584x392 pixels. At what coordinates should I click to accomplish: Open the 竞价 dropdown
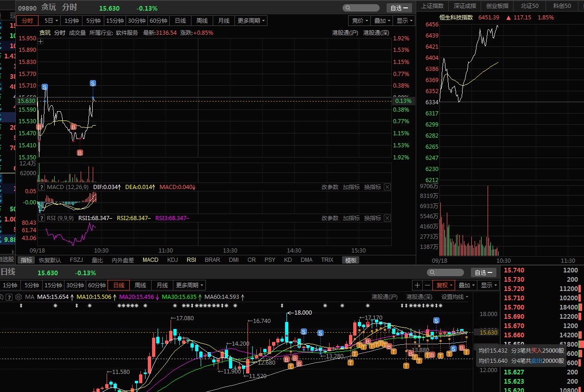click(360, 21)
